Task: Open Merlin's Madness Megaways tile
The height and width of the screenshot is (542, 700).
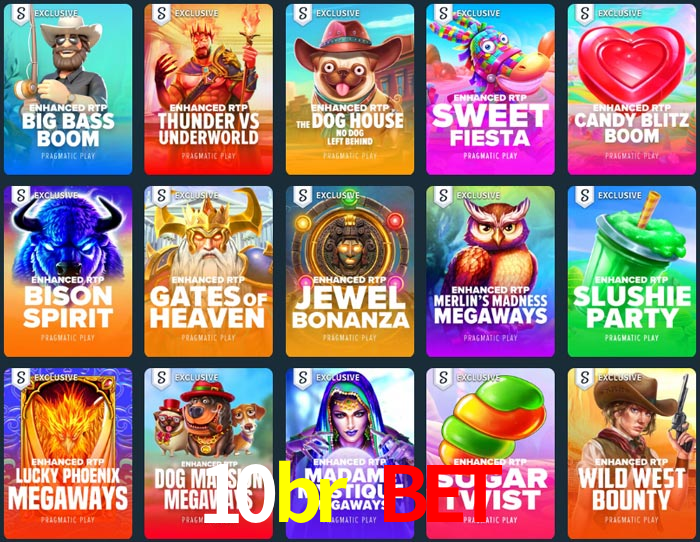Action: click(x=490, y=271)
